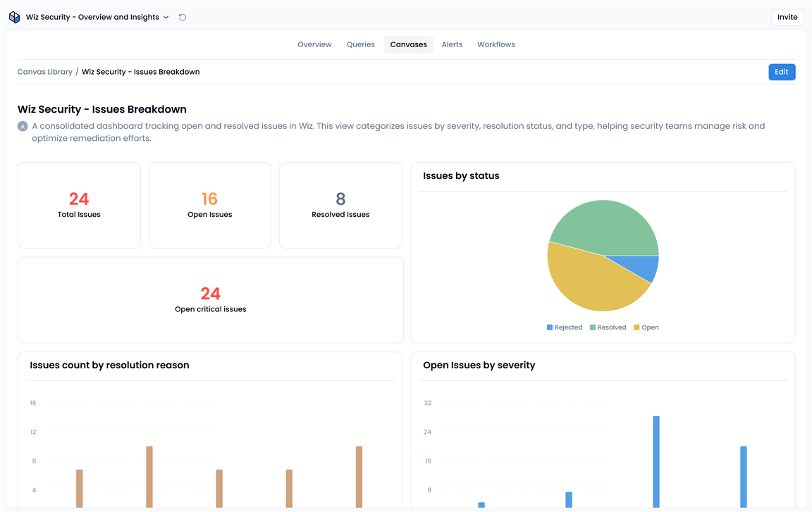Select the Canvases tab

click(x=409, y=44)
